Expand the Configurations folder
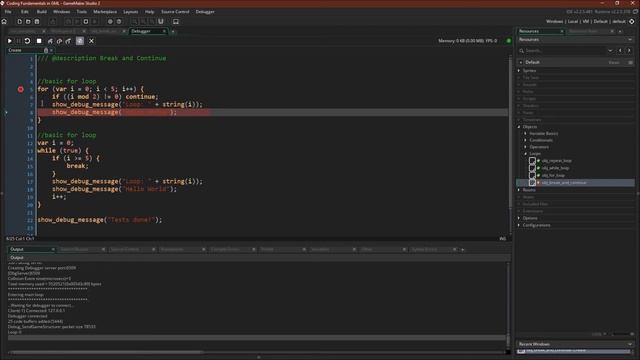The height and width of the screenshot is (360, 640). click(x=519, y=225)
